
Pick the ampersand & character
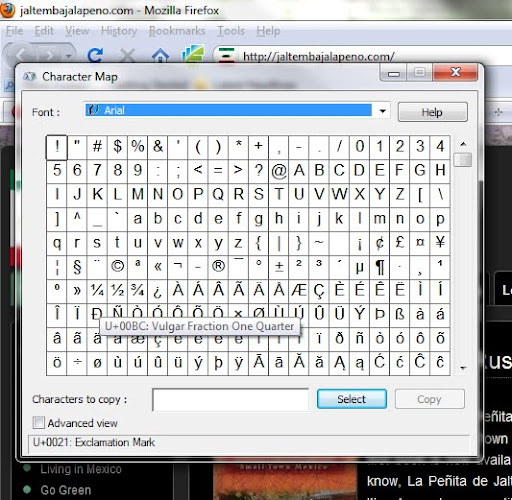tap(158, 147)
